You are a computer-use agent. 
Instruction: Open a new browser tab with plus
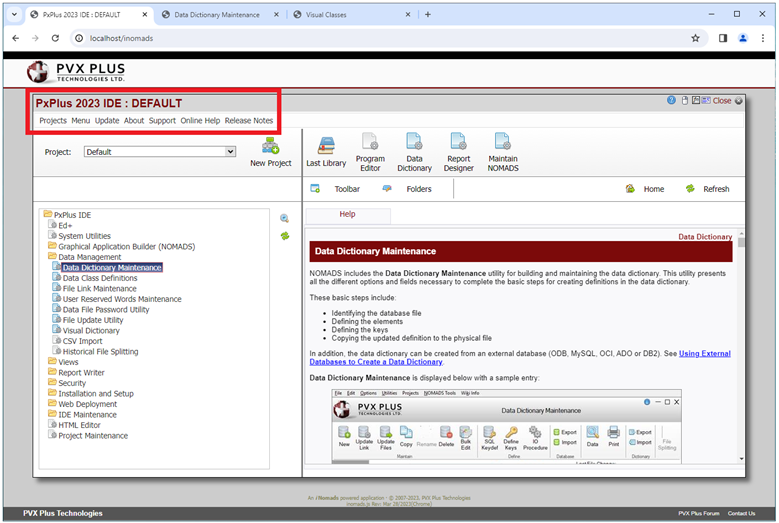(x=428, y=14)
